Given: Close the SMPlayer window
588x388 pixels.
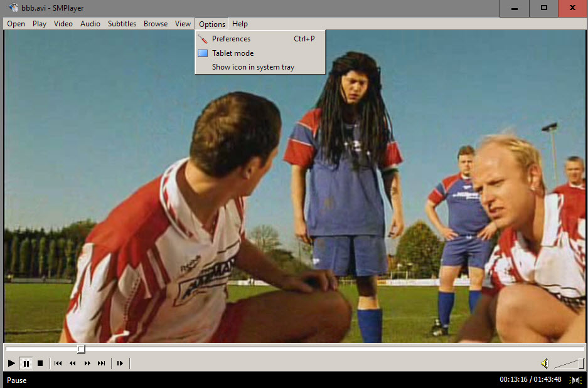Looking at the screenshot, I should coord(572,8).
